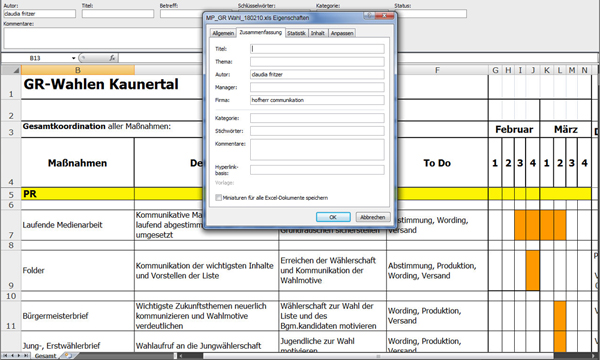Viewport: 600px width, 360px height.
Task: Click orange Bürgermeisterbrief cell under März week 2
Action: point(559,316)
